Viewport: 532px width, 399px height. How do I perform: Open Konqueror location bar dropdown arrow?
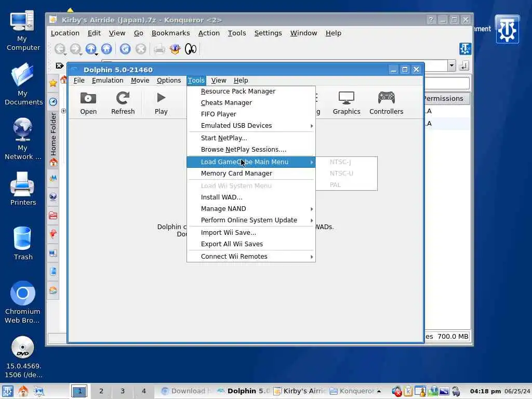tap(451, 65)
